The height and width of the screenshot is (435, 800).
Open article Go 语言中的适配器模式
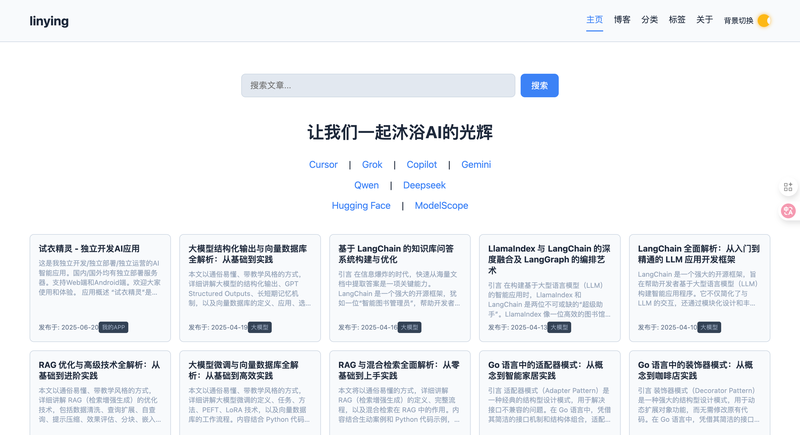(x=545, y=370)
